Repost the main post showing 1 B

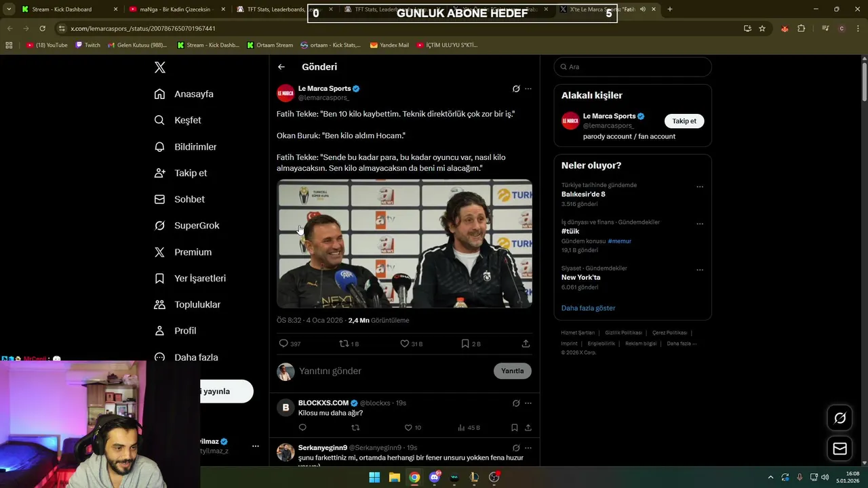349,344
